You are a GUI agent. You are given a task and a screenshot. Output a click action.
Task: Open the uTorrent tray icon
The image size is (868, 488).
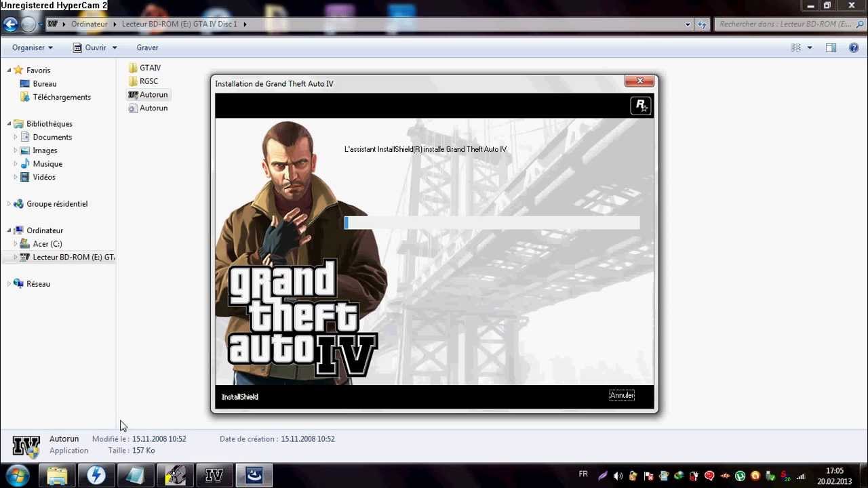740,476
